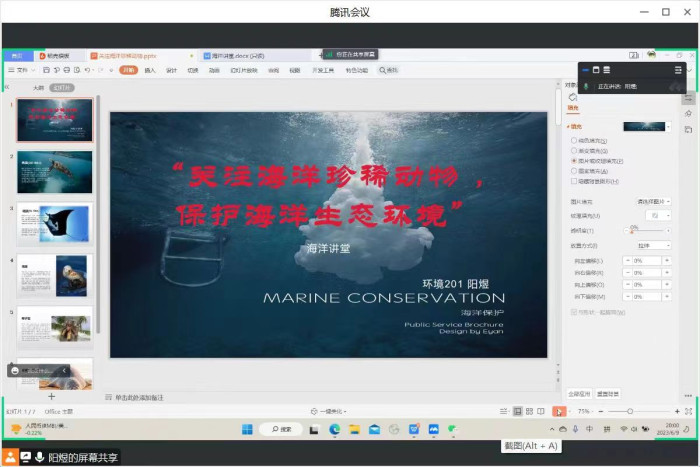Increase top offset with its plus button
Image resolution: width=700 pixels, height=467 pixels.
pos(667,285)
